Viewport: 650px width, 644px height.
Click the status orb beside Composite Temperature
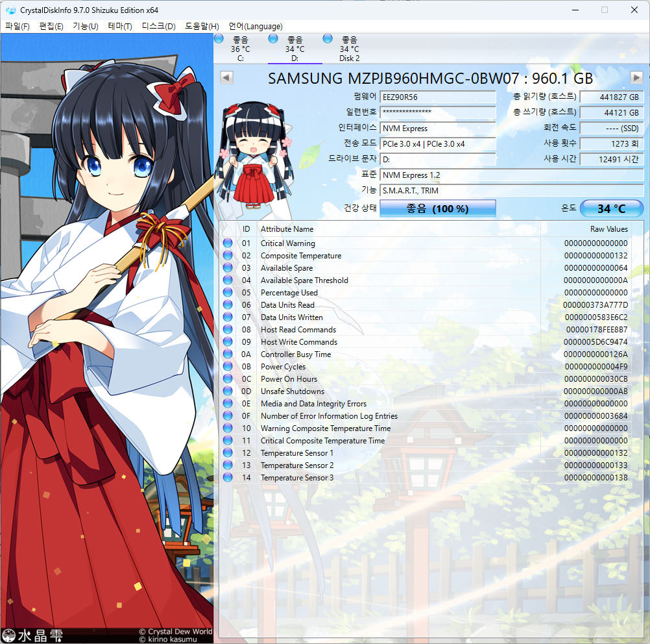(228, 256)
